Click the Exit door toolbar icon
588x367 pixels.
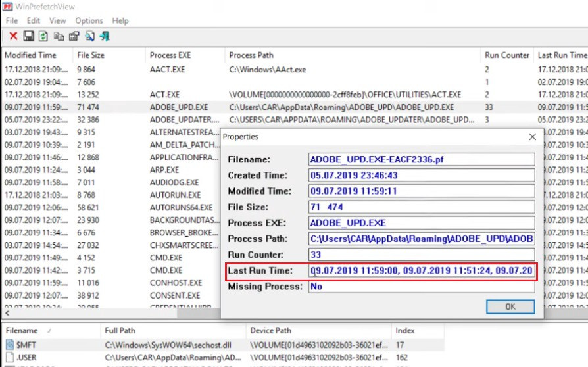click(x=105, y=36)
